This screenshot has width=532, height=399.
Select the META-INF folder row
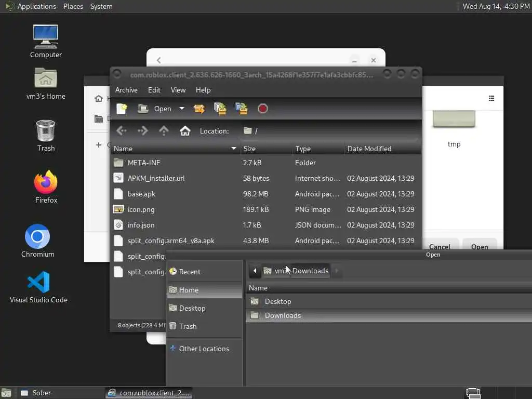click(267, 163)
